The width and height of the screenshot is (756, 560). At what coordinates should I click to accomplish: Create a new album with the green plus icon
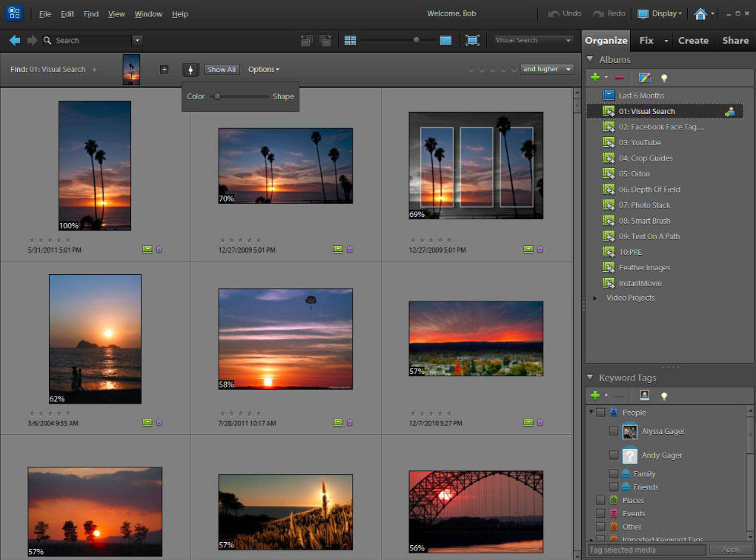tap(595, 77)
